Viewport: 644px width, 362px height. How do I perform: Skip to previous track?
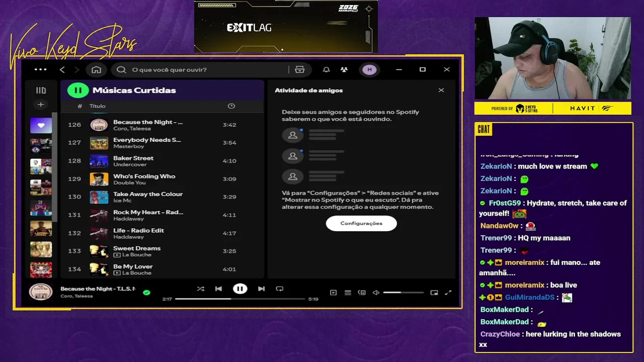point(218,289)
